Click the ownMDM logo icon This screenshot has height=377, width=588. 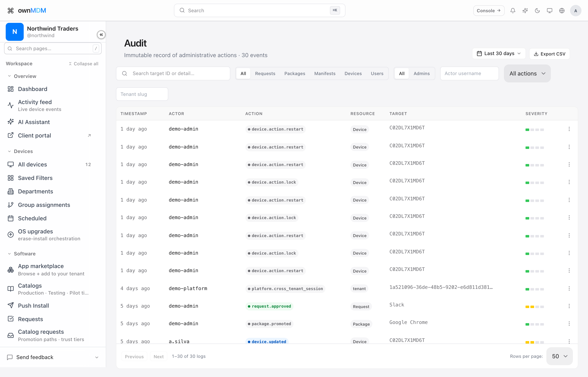click(11, 11)
